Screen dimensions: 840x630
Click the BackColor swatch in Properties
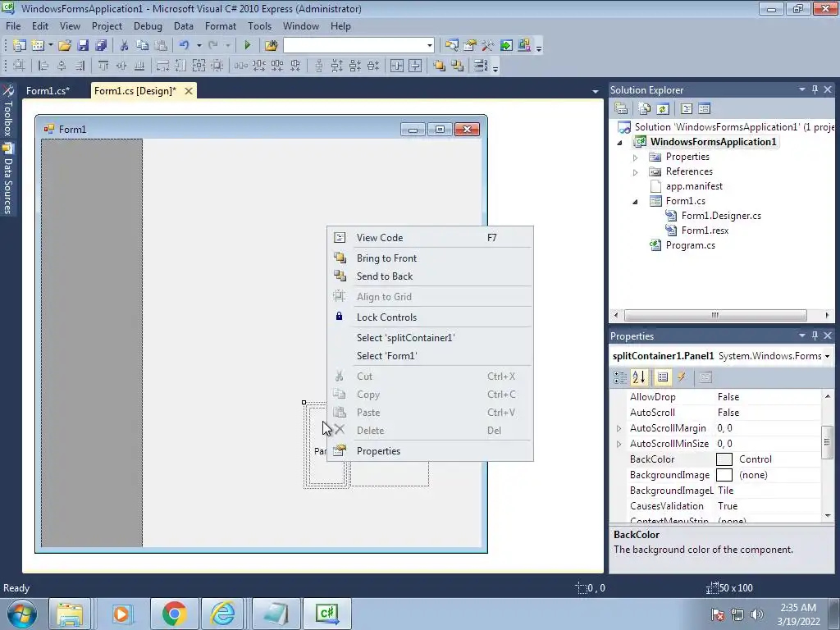[724, 459]
